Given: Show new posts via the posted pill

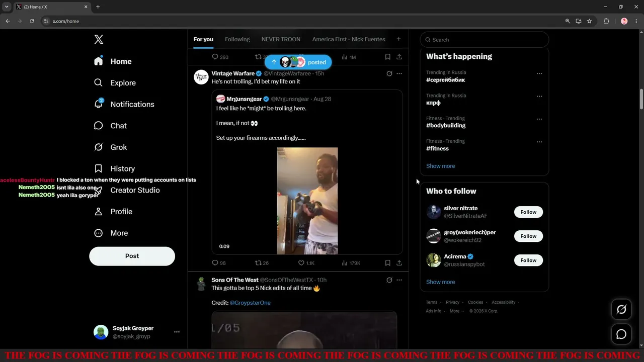Looking at the screenshot, I should [x=298, y=62].
